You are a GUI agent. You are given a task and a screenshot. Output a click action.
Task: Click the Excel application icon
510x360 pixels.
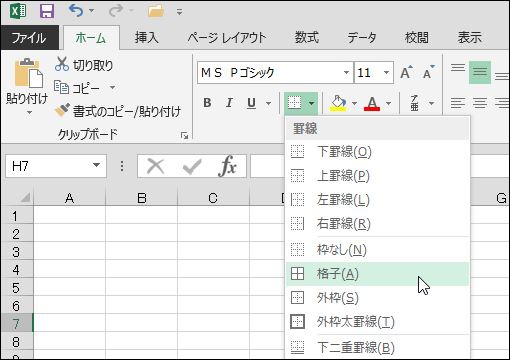[x=18, y=11]
